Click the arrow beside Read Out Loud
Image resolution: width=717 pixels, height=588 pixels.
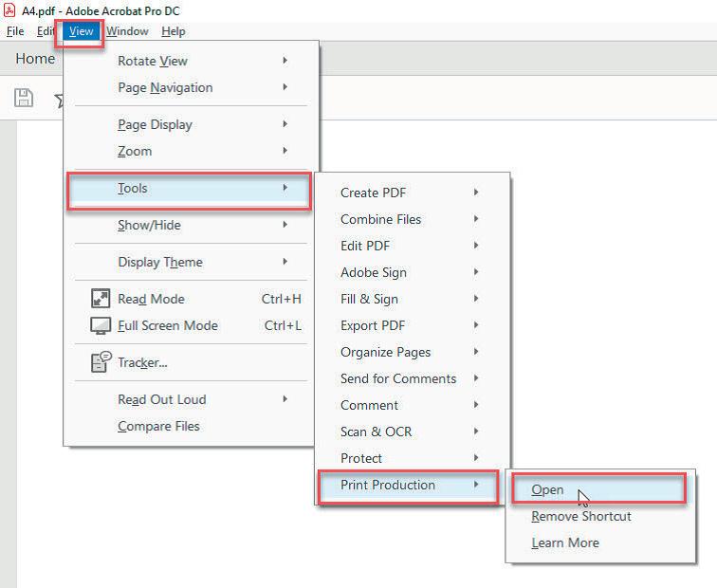click(285, 398)
